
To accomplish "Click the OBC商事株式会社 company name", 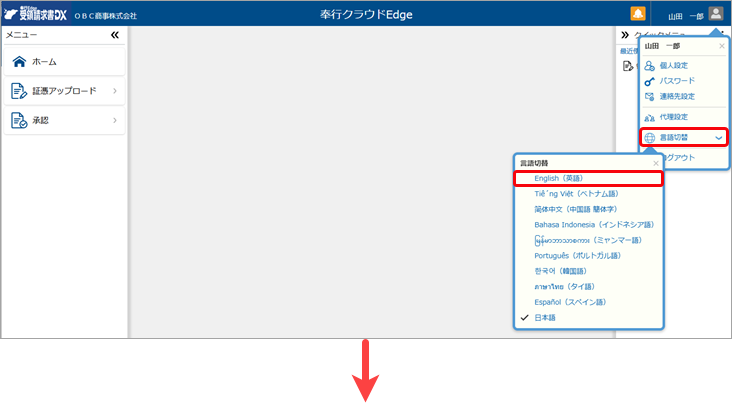I will (x=106, y=16).
